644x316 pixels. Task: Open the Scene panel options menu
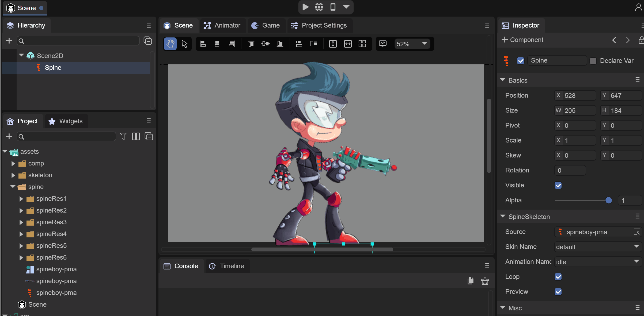pos(487,25)
